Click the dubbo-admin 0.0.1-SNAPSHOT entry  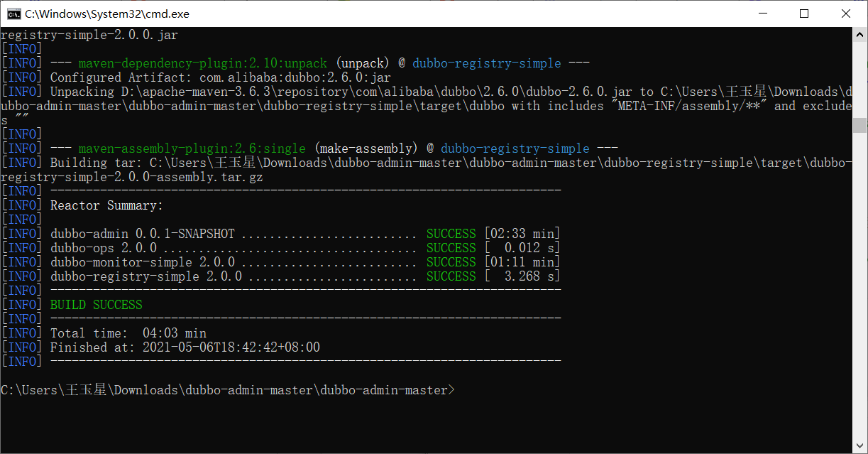point(143,234)
